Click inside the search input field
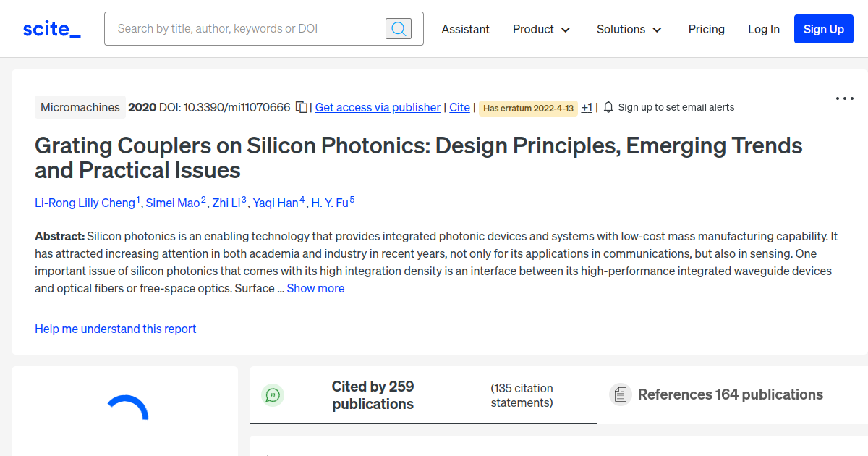The height and width of the screenshot is (456, 868). coord(239,28)
